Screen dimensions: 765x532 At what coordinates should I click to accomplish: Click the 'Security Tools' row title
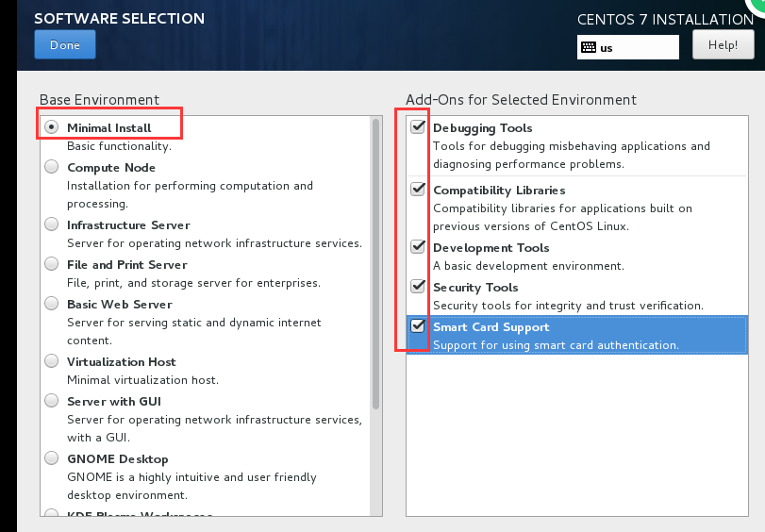pyautogui.click(x=475, y=288)
